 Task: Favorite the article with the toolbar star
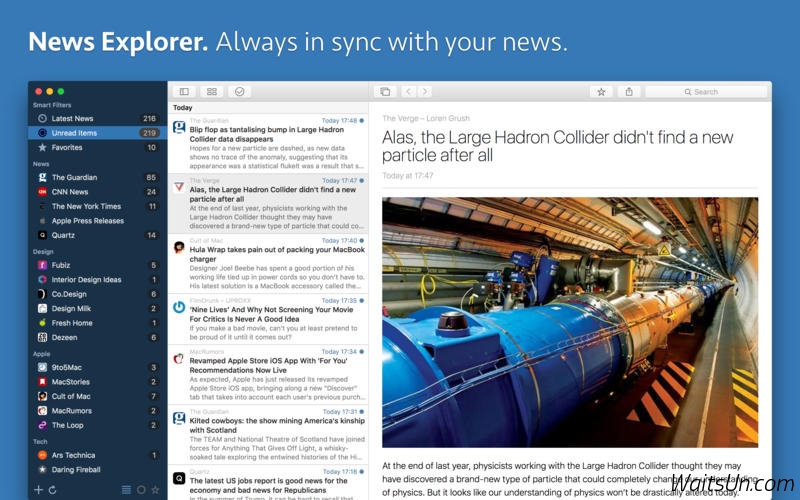click(601, 91)
